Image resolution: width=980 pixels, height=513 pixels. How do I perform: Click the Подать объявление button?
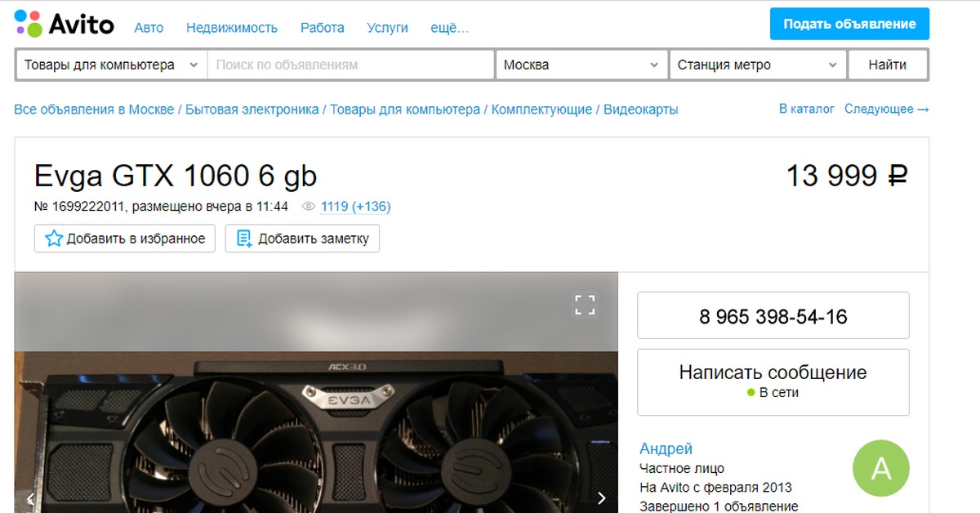[x=849, y=25]
